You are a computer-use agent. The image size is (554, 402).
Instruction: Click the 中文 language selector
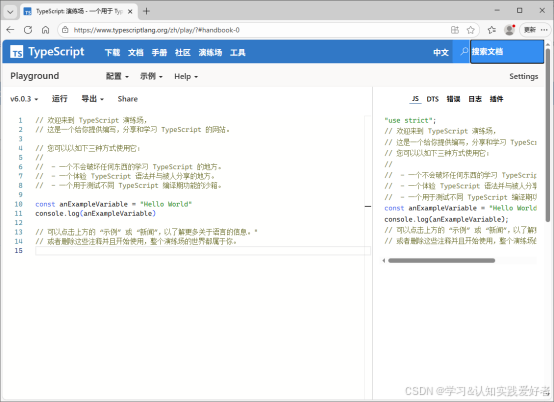pyautogui.click(x=441, y=53)
